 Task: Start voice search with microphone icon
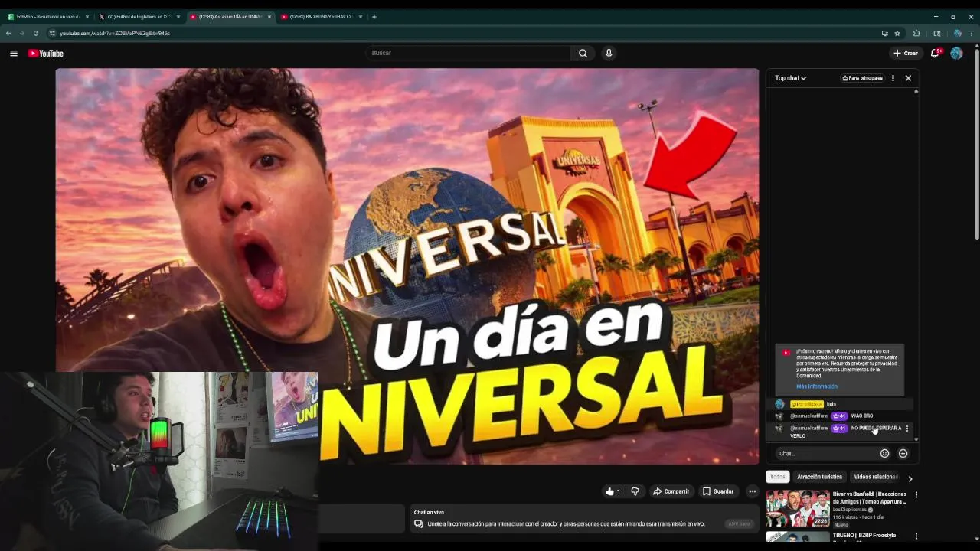coord(609,53)
